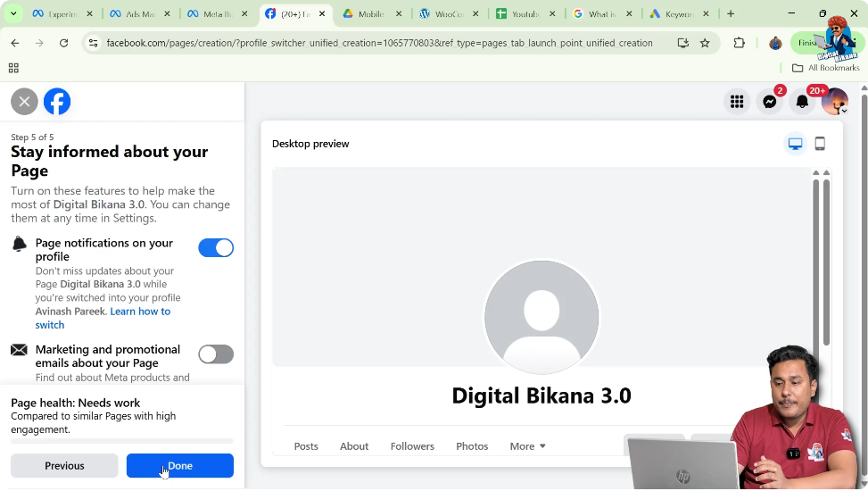This screenshot has width=868, height=491.
Task: Select the Followers tab in preview
Action: coord(412,446)
